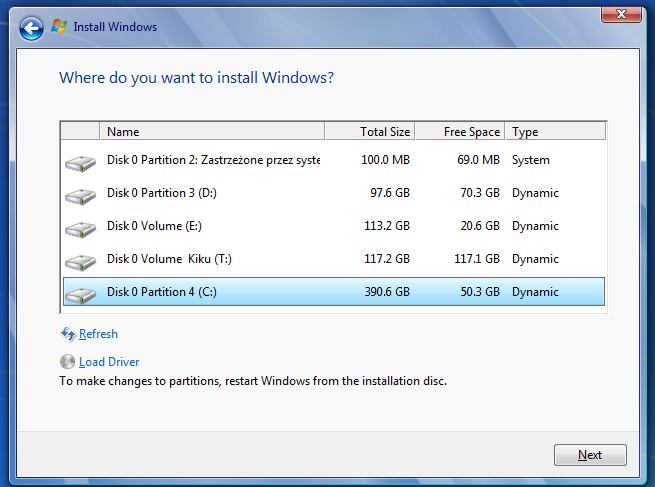655x487 pixels.
Task: Click the 97.6 GB total size cell
Action: (x=390, y=193)
